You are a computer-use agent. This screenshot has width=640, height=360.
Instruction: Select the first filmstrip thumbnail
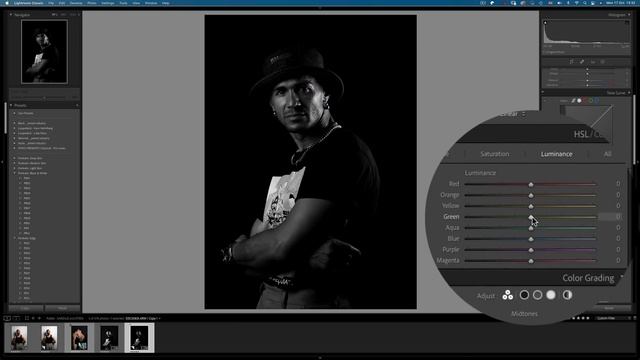19,338
